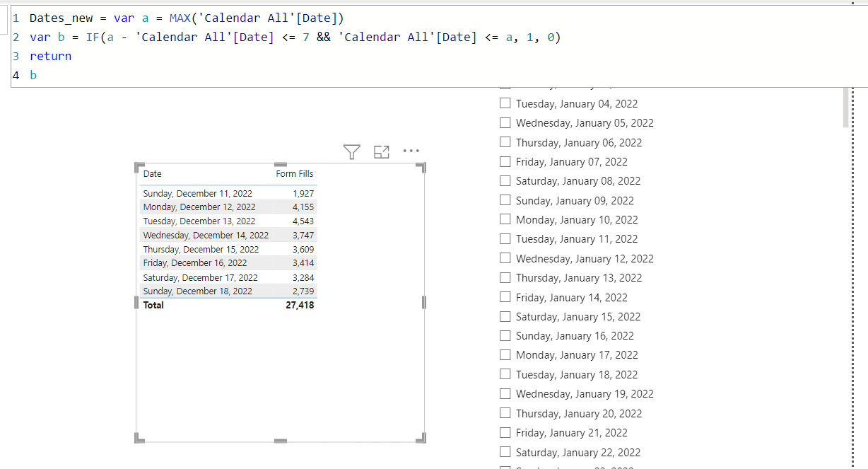
Task: Select Tuesday, January 11, 2022 checkbox
Action: click(x=505, y=238)
